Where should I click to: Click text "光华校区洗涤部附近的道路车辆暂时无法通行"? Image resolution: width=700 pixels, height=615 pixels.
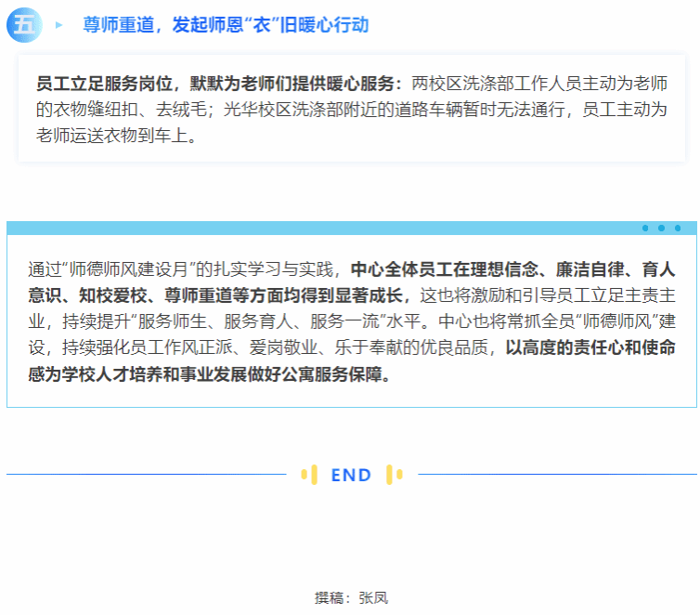(x=395, y=110)
